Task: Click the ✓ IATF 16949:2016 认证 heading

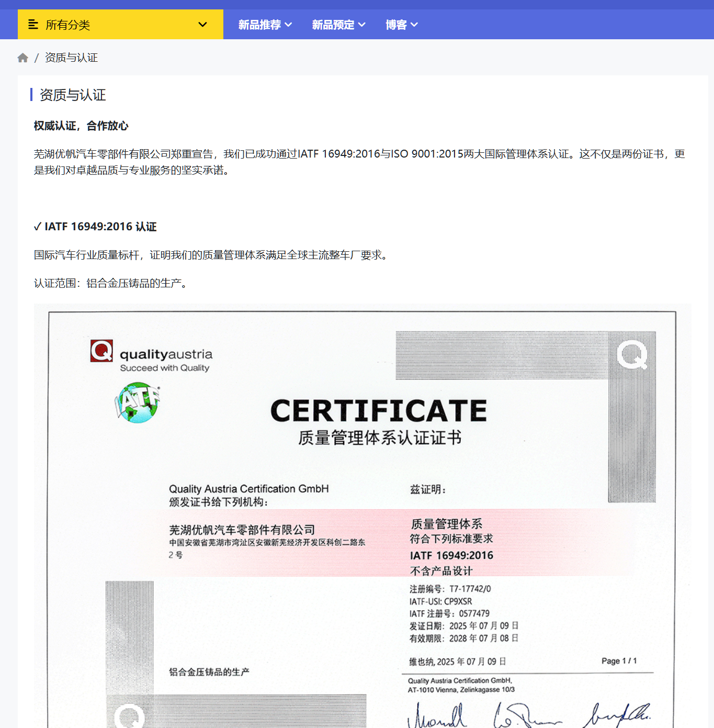Action: pyautogui.click(x=95, y=227)
